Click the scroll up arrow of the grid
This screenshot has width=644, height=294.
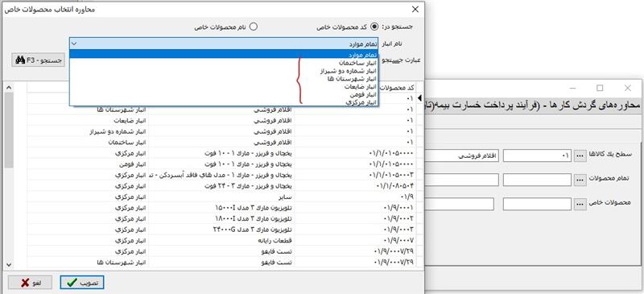(x=9, y=87)
